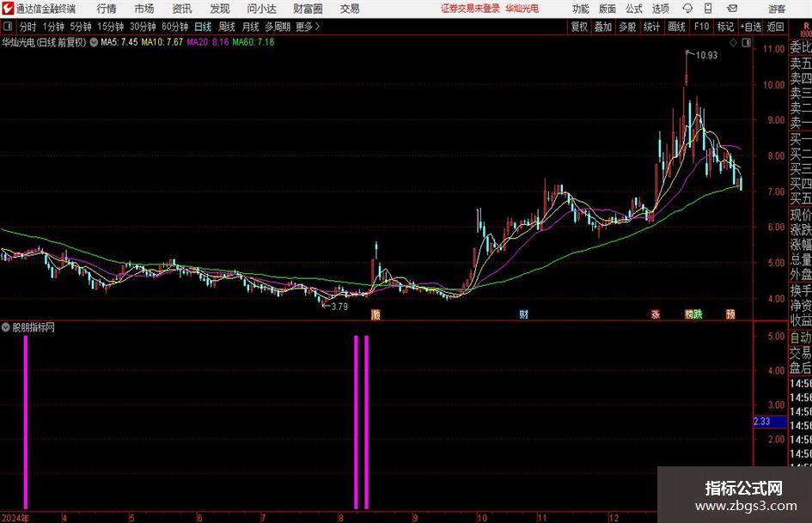Open the customer service headset icon

(687, 9)
